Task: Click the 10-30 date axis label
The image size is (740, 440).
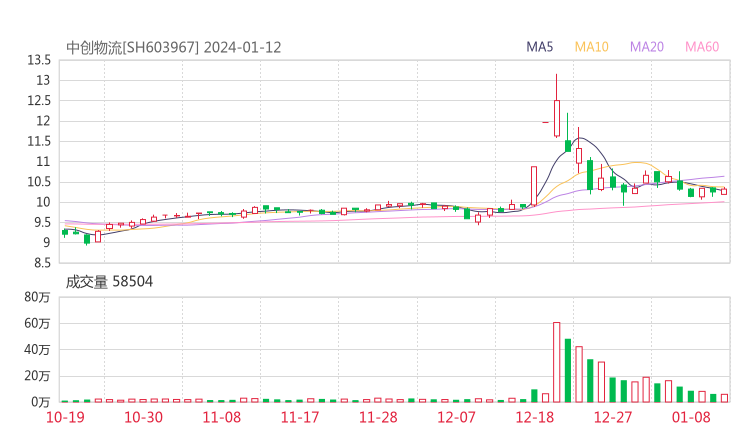Action: [x=143, y=417]
